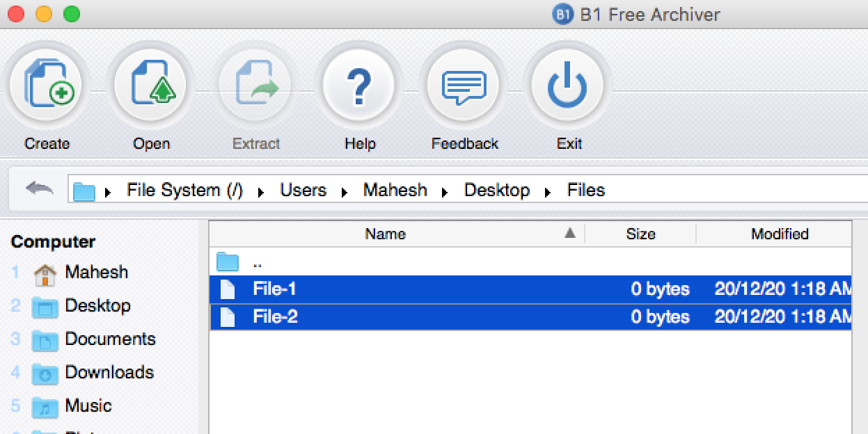Screen dimensions: 868x434
Task: Click the Extract icon in toolbar
Action: point(255,83)
